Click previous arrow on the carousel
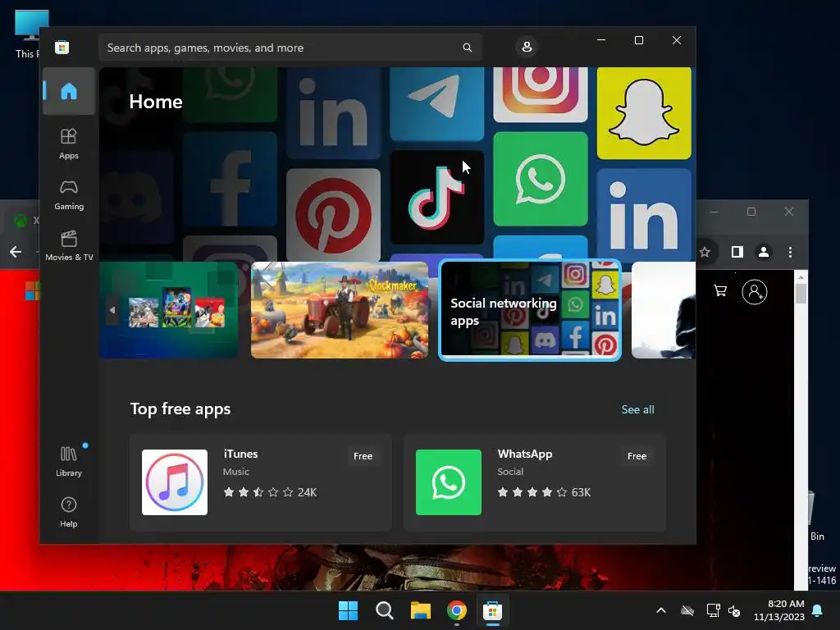This screenshot has width=840, height=630. (112, 309)
